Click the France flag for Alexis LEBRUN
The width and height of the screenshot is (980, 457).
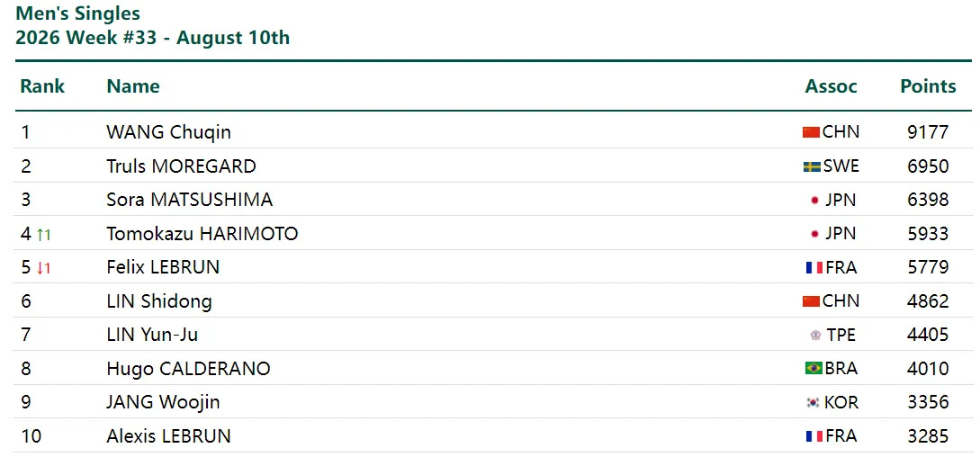pyautogui.click(x=814, y=435)
